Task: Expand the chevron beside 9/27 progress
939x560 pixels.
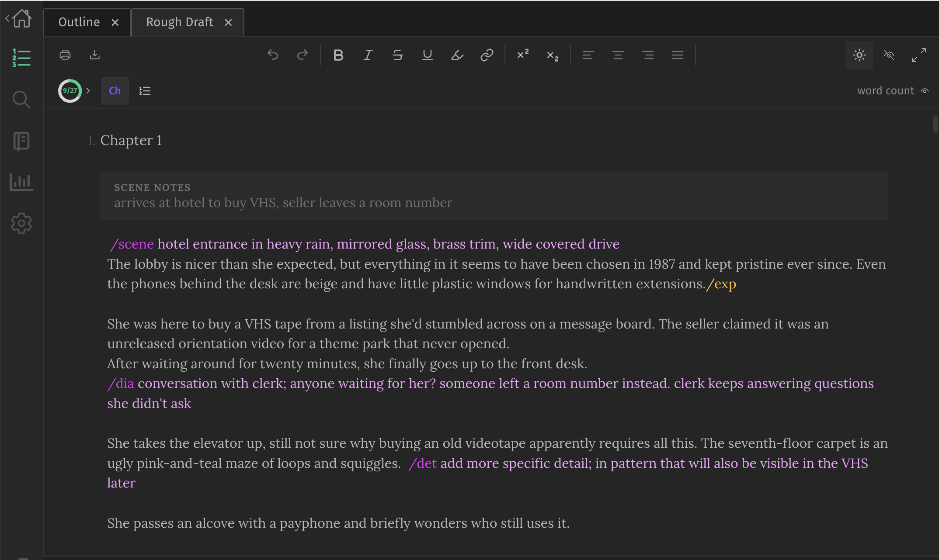Action: [88, 91]
